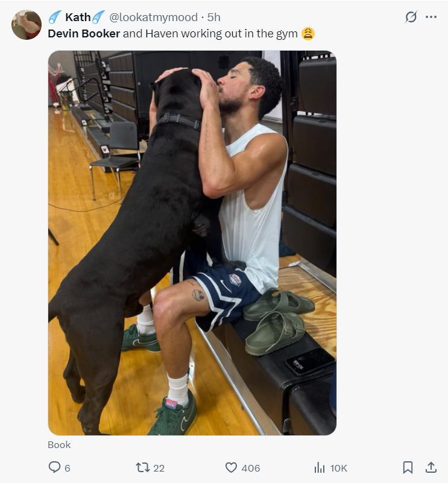The image size is (448, 483).
Task: Click the 5h timestamp
Action: (x=214, y=17)
